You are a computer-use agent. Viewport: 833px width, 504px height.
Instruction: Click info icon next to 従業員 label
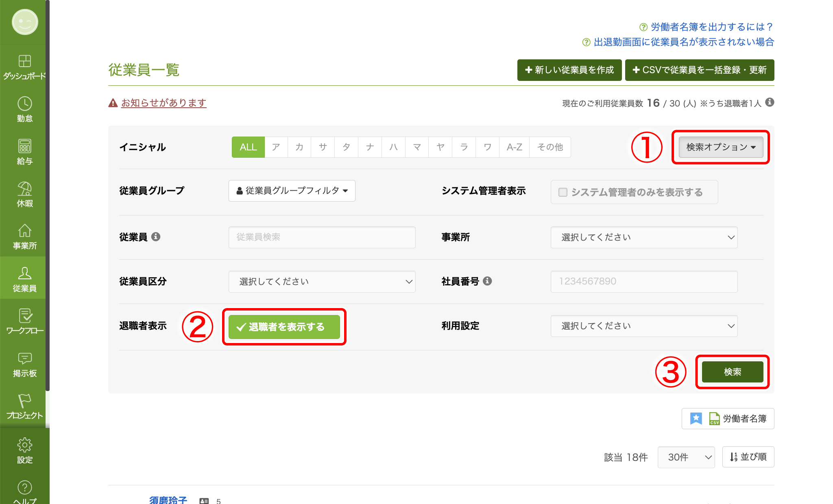(x=156, y=237)
